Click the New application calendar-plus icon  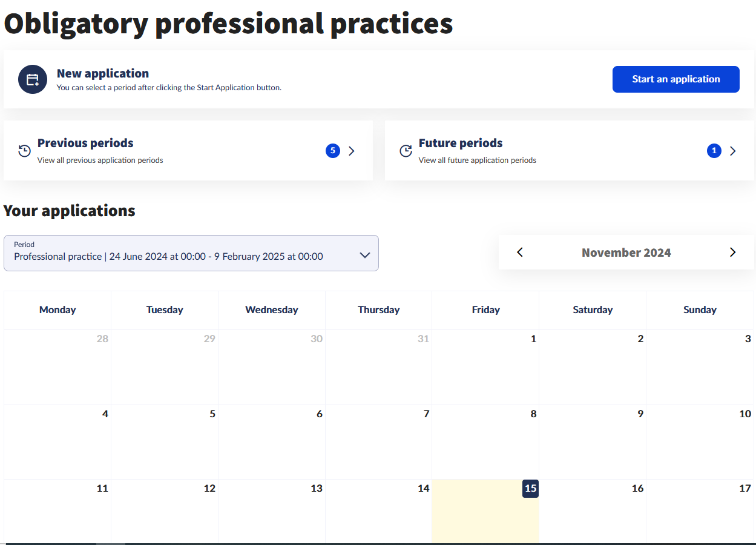(33, 79)
